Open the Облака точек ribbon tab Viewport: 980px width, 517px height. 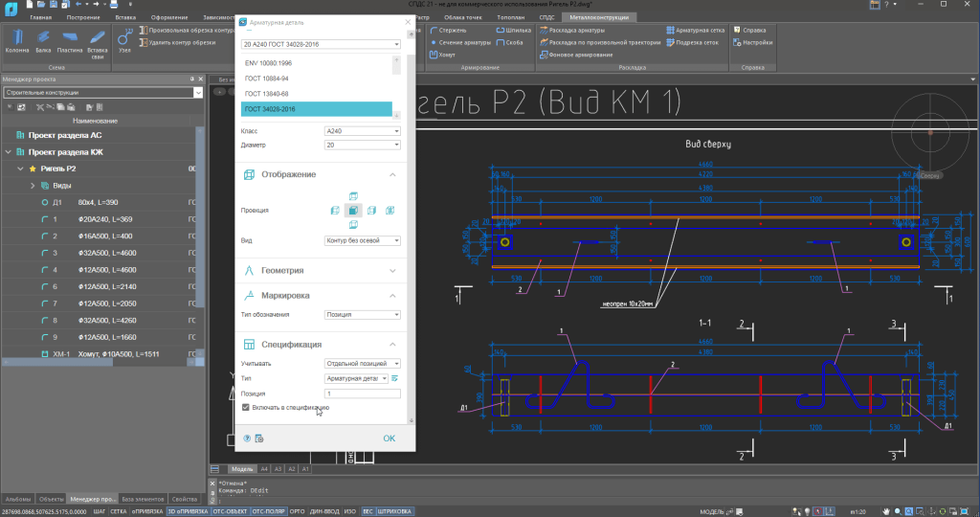pos(461,17)
